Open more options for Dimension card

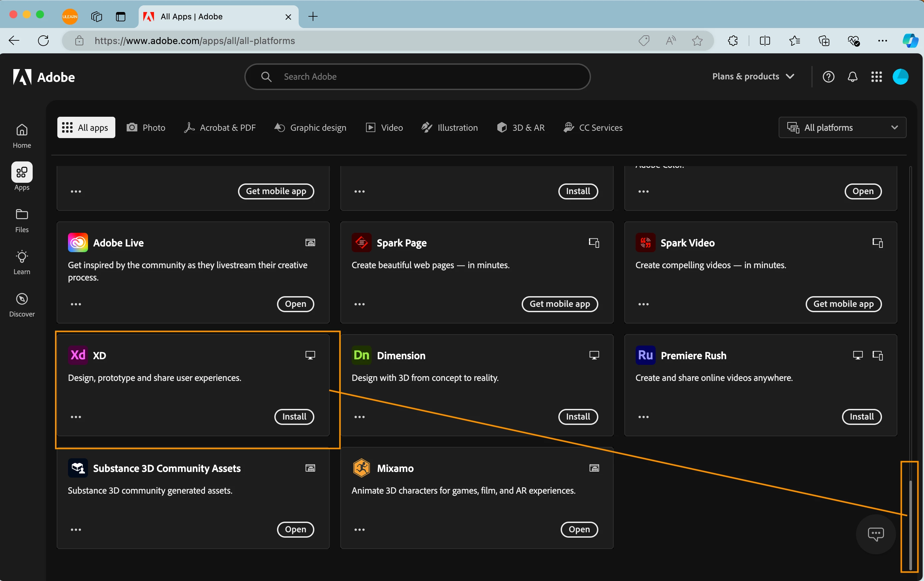tap(359, 417)
